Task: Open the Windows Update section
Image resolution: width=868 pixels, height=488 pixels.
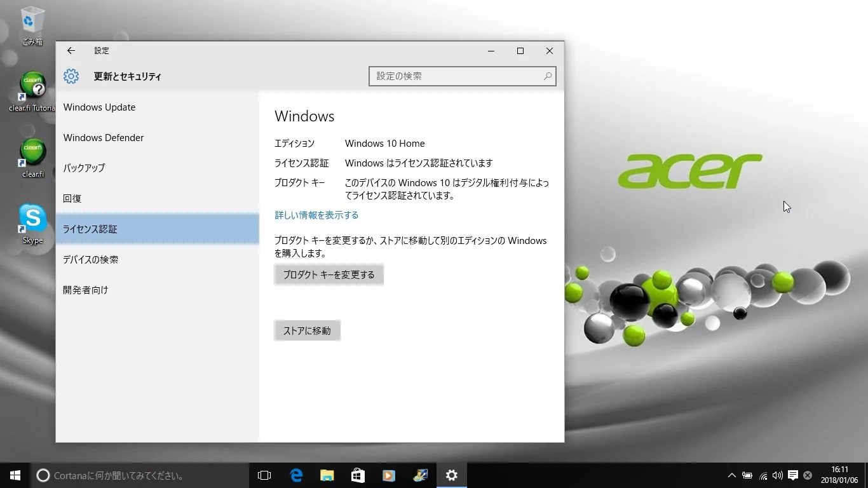Action: [157, 107]
